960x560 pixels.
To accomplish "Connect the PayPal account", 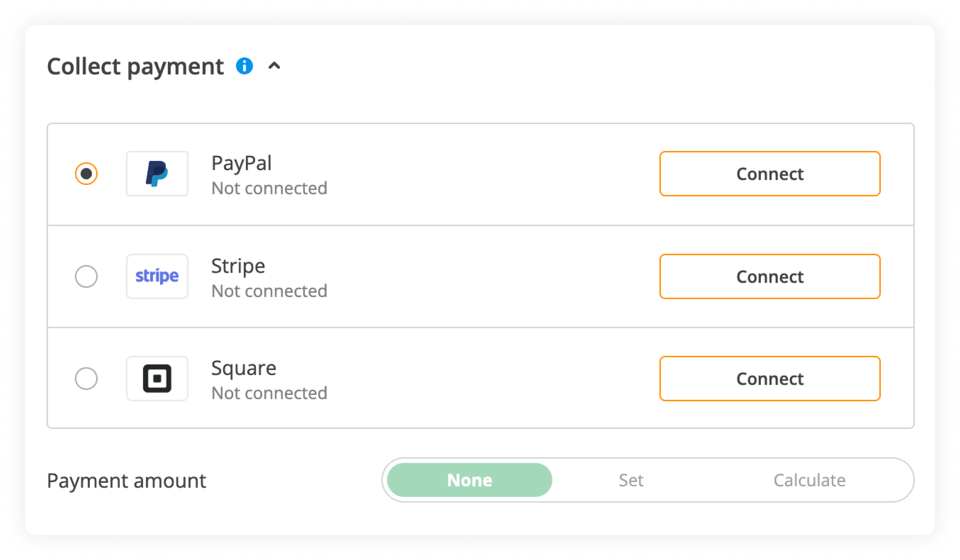I will (769, 174).
